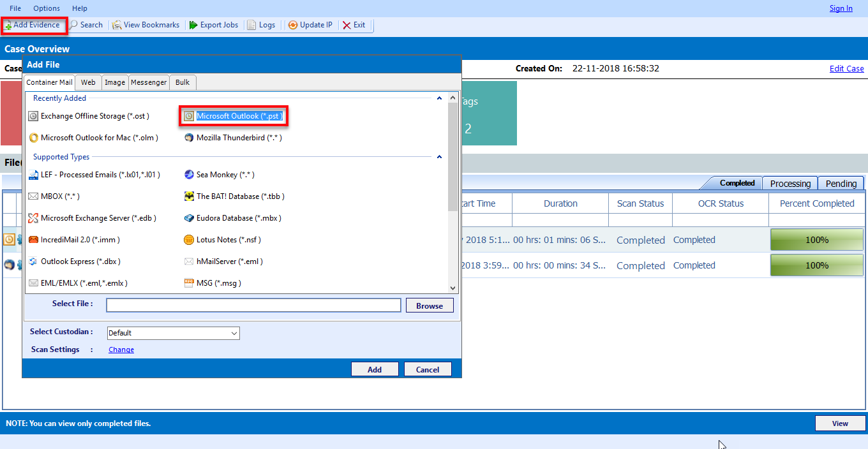This screenshot has width=868, height=449.
Task: Switch to the Web tab
Action: 88,82
